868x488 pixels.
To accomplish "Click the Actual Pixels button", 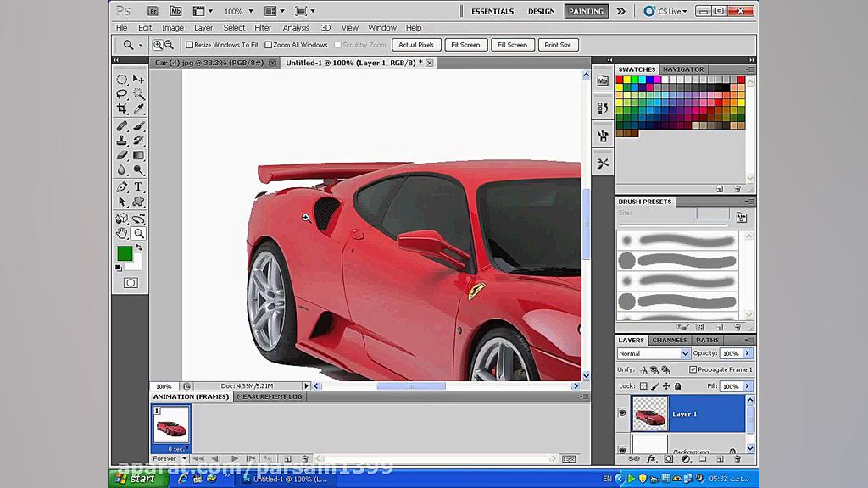I will click(415, 44).
